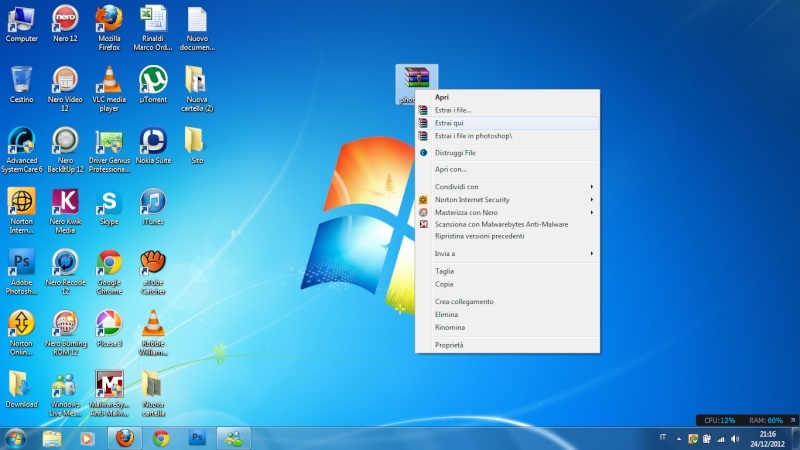Select the µTorrent desktop shortcut
The image size is (800, 450).
tap(153, 85)
